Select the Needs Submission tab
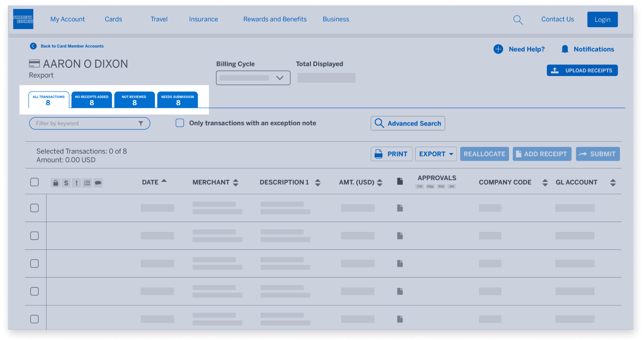Image resolution: width=644 pixels, height=340 pixels. (x=178, y=100)
